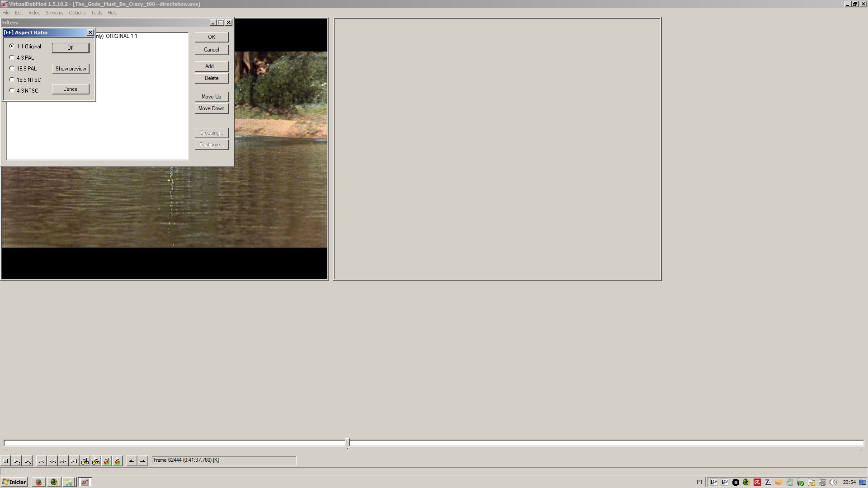
Task: Select the 1:1 Original aspect ratio
Action: 11,46
